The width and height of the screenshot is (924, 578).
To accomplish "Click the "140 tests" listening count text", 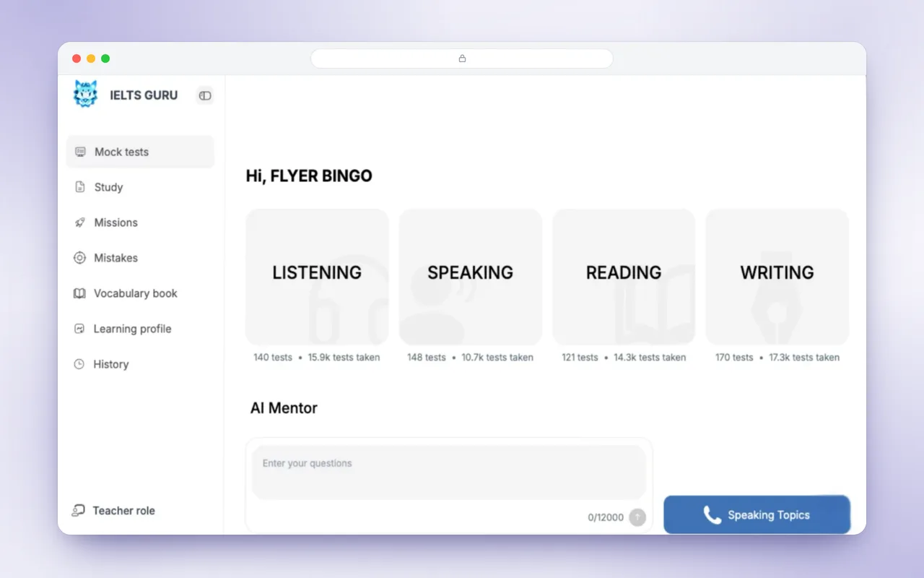I will (273, 358).
